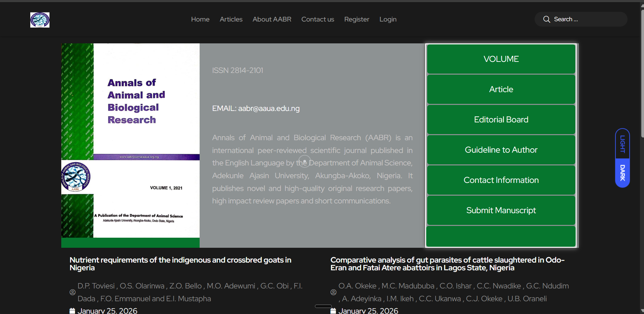The height and width of the screenshot is (314, 644).
Task: Click Submit Manuscript button
Action: 501,210
